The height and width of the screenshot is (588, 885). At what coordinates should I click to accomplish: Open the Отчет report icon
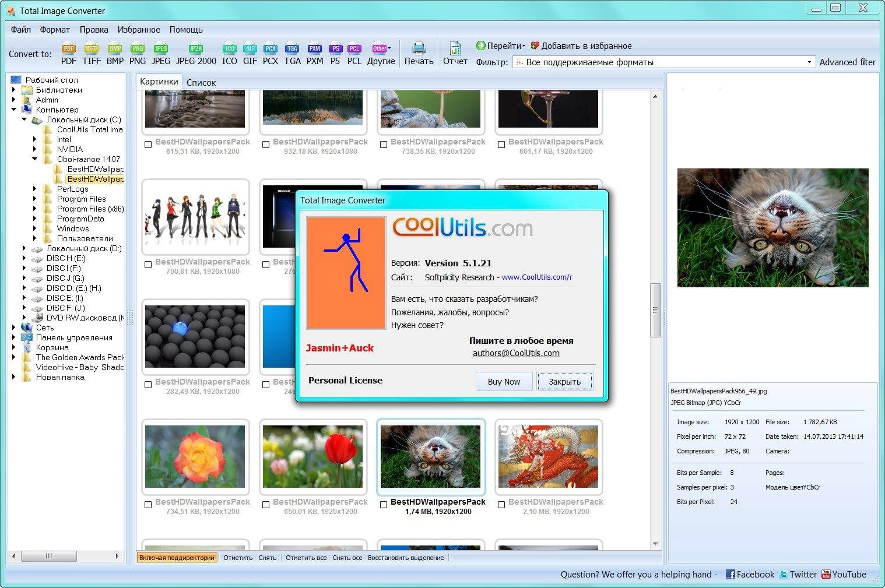(x=455, y=48)
